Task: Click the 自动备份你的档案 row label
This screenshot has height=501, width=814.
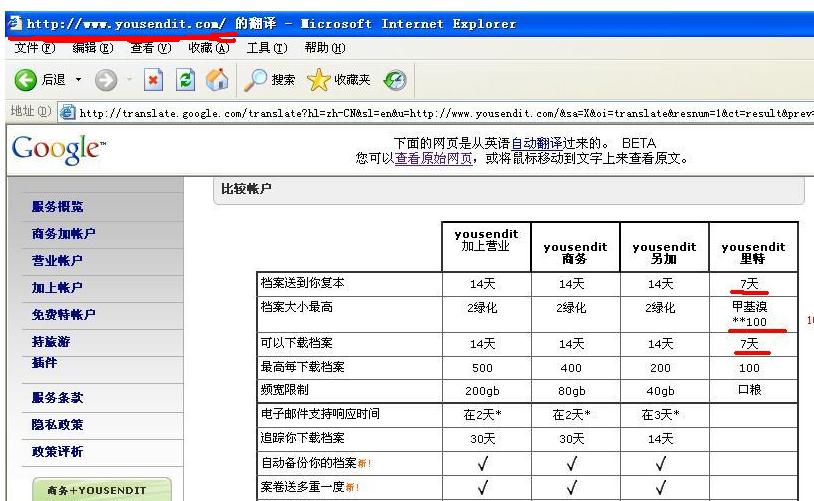Action: pos(308,463)
